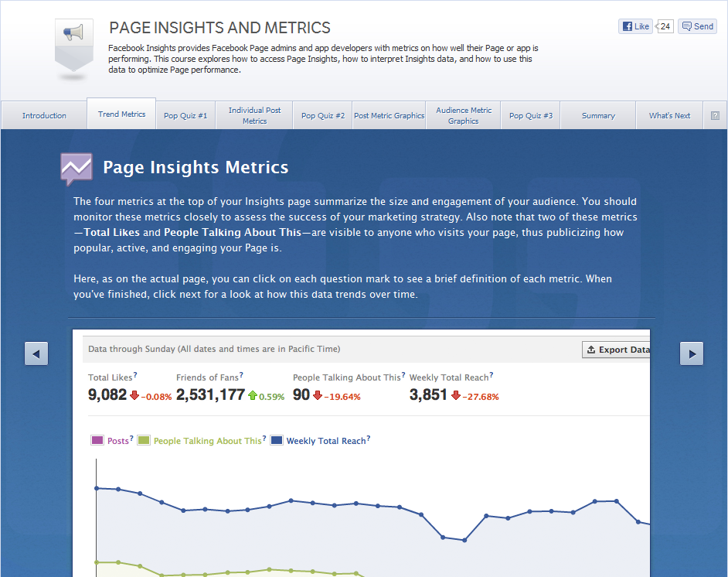The image size is (728, 577).
Task: Click Weekly Total Reach legend label
Action: click(326, 441)
